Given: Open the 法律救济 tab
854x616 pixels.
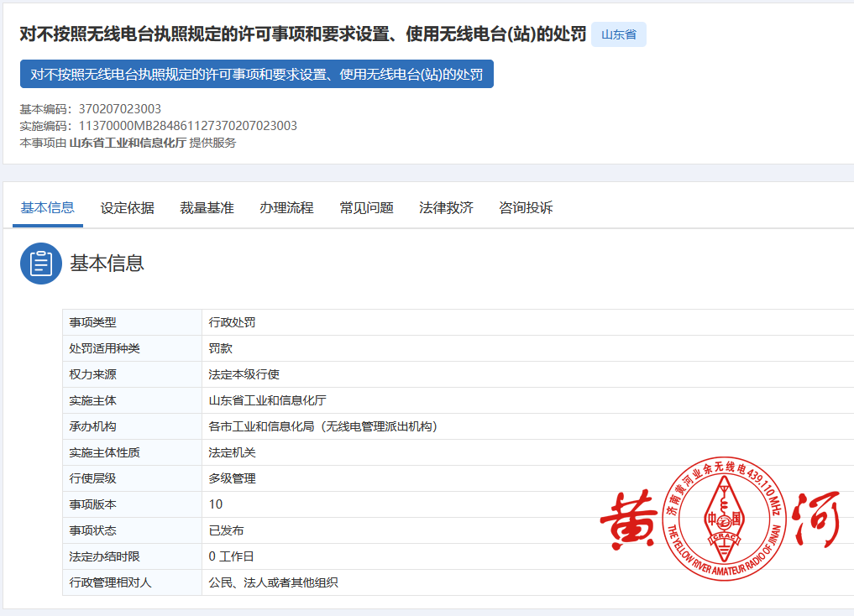Looking at the screenshot, I should pyautogui.click(x=446, y=208).
